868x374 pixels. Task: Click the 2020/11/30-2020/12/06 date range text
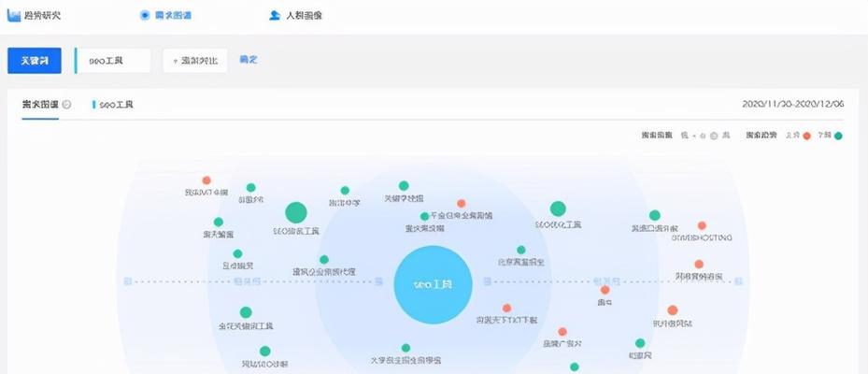pyautogui.click(x=792, y=104)
